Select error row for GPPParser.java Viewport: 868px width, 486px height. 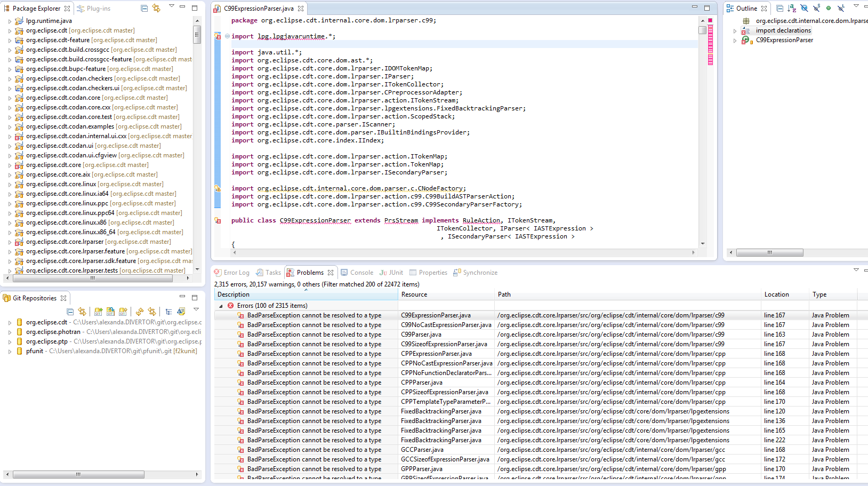click(541, 469)
